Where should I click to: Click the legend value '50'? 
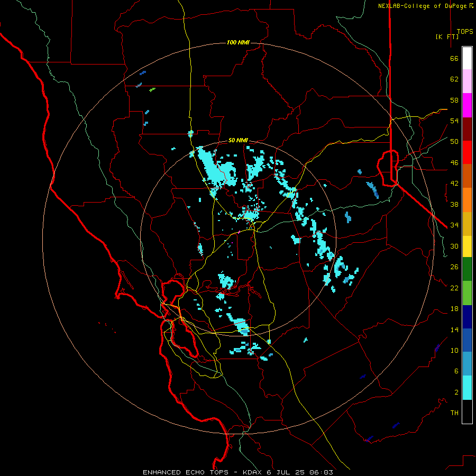(454, 142)
